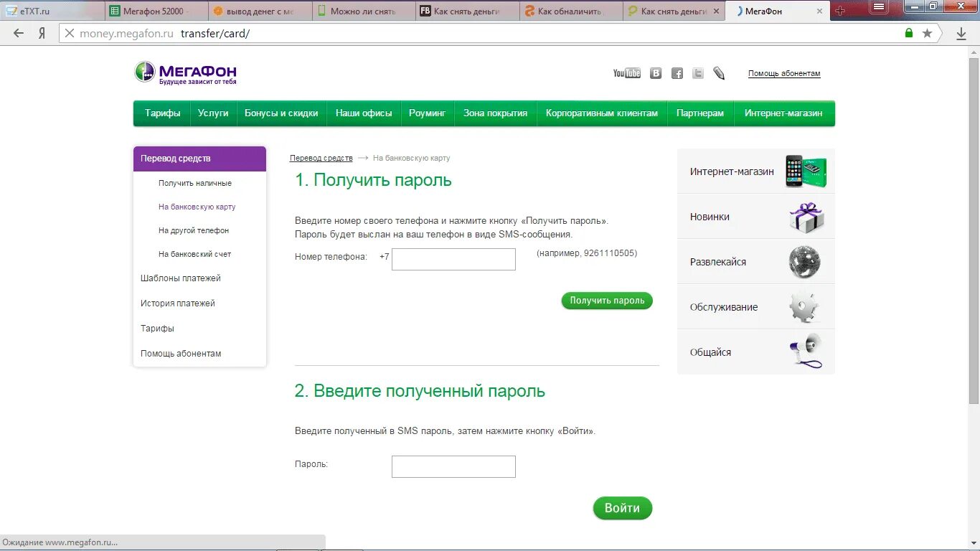980x551 pixels.
Task: Open На банковскую карту in sidebar
Action: tap(197, 207)
